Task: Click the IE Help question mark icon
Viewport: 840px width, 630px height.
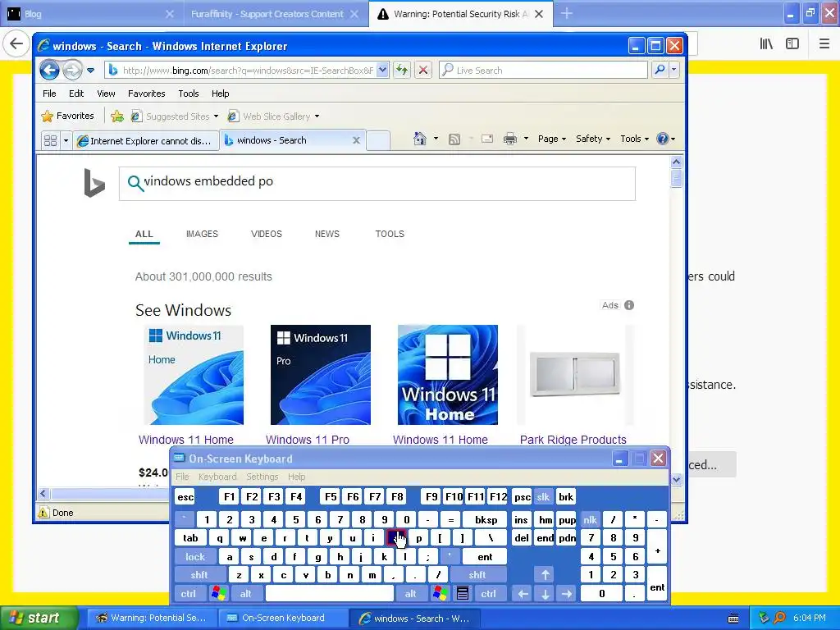Action: point(663,139)
